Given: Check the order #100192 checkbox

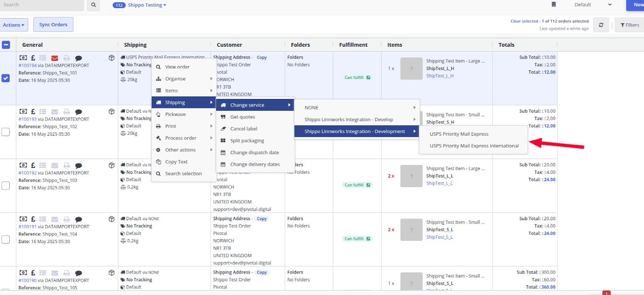Looking at the screenshot, I should tap(6, 186).
